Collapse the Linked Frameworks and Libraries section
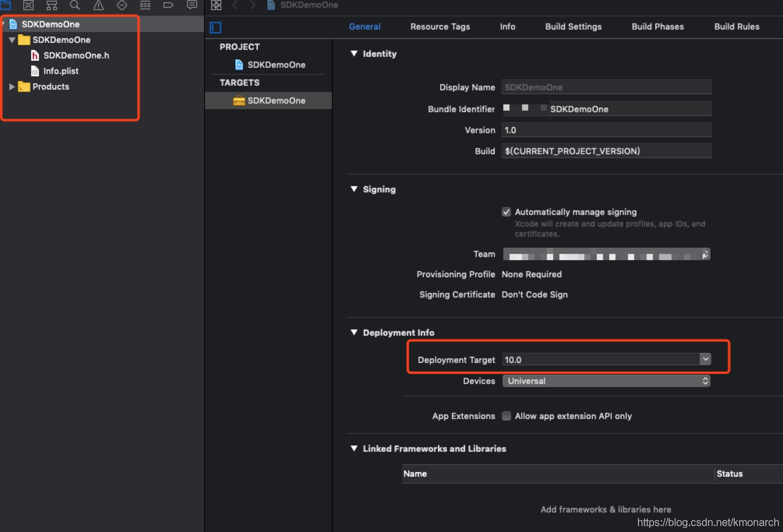Viewport: 783px width, 532px height. tap(354, 448)
